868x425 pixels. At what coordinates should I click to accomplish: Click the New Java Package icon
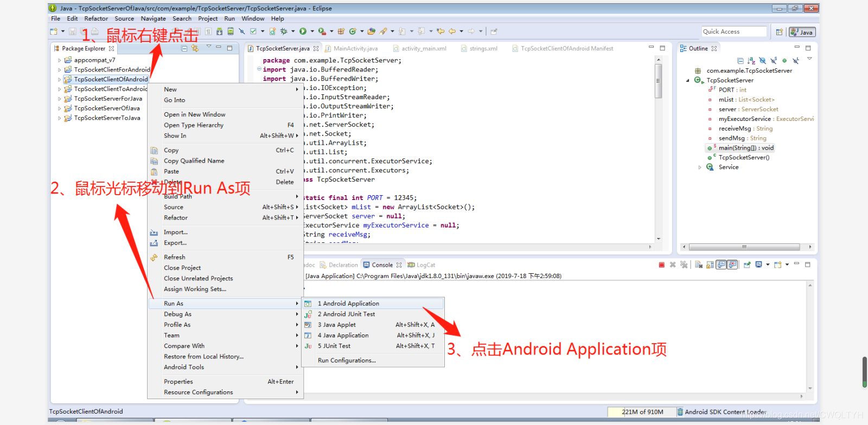[x=341, y=31]
